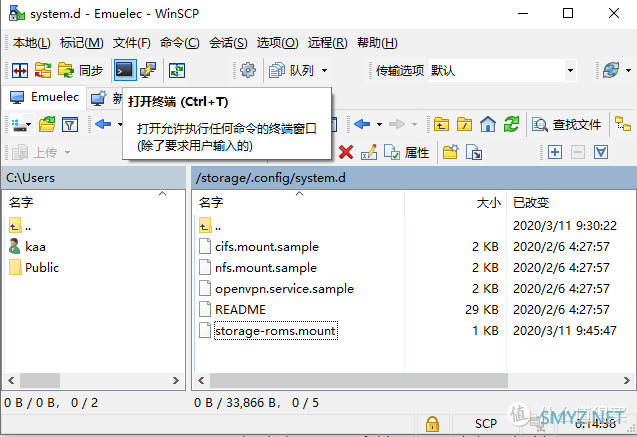Refresh the remote directory listing
This screenshot has height=437, width=637.
(511, 124)
